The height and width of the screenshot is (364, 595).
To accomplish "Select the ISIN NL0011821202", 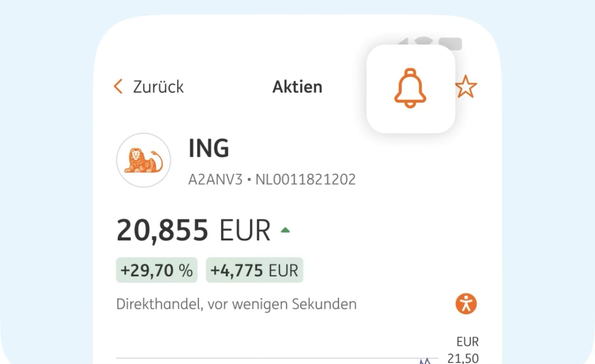I will [305, 179].
